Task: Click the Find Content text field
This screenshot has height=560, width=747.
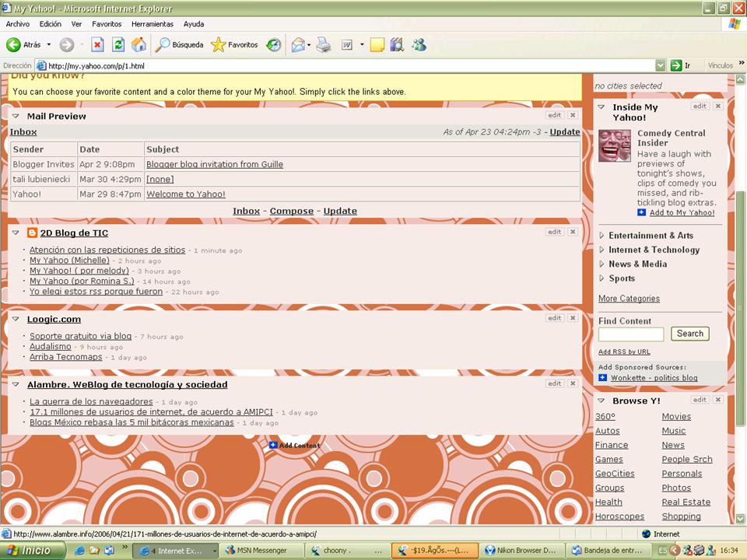Action: (x=631, y=334)
